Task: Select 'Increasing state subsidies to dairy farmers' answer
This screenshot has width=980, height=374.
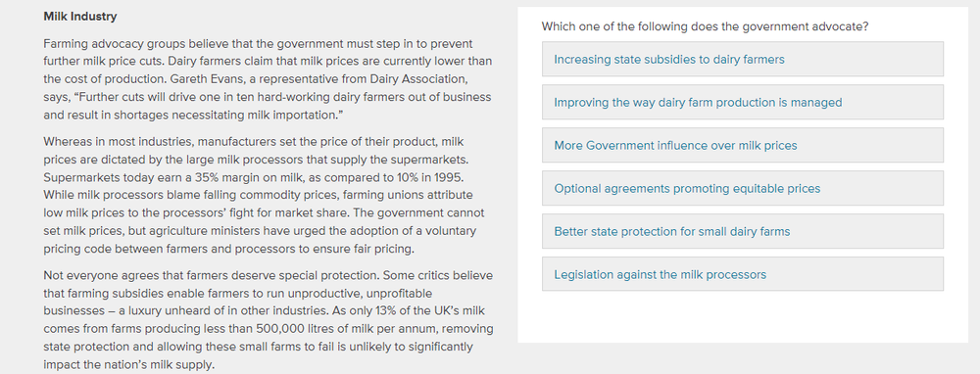Action: coord(743,60)
